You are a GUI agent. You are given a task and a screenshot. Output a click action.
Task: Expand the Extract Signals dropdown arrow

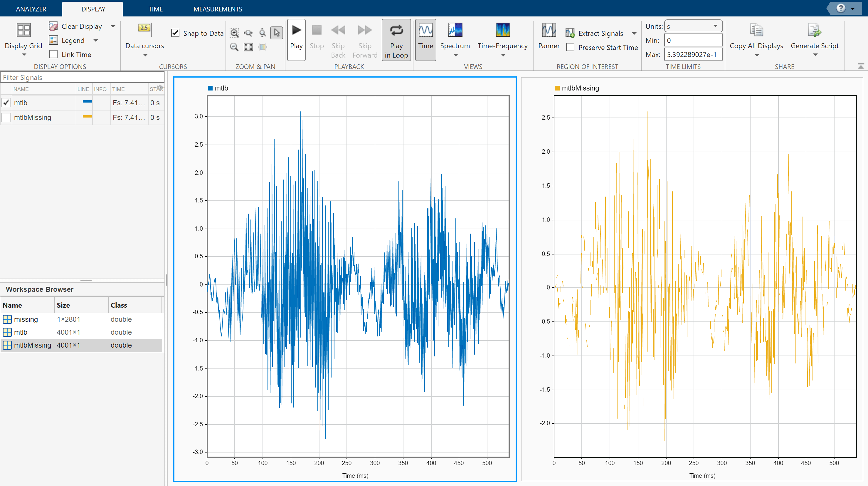click(634, 33)
